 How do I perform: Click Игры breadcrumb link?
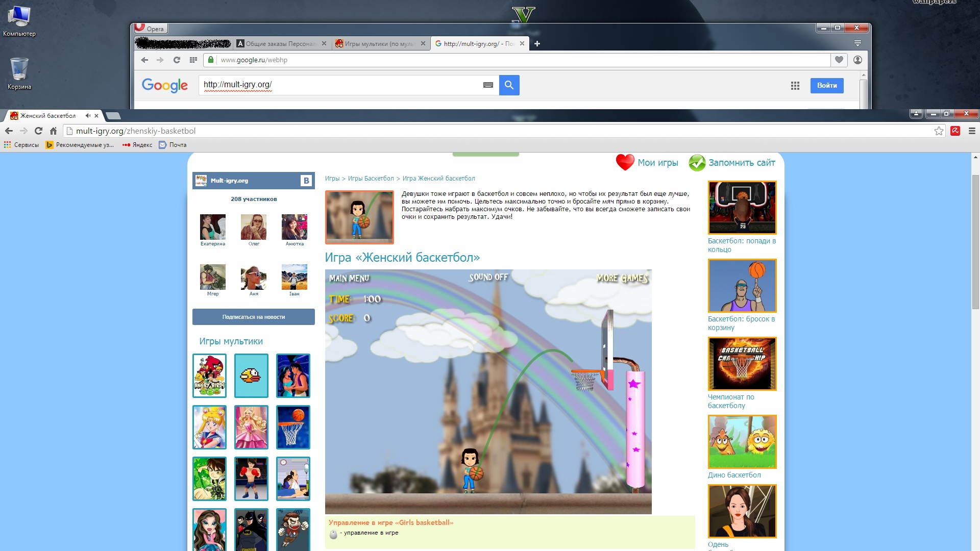point(332,179)
